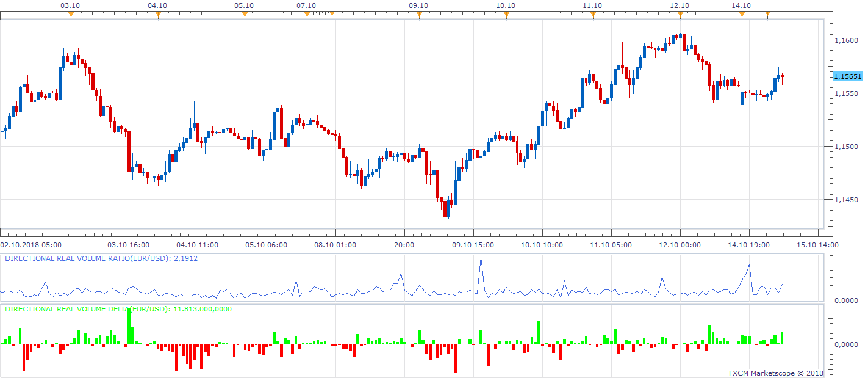This screenshot has height=378, width=868.
Task: Click the 08.10 01:00 time label
Action: pos(336,245)
